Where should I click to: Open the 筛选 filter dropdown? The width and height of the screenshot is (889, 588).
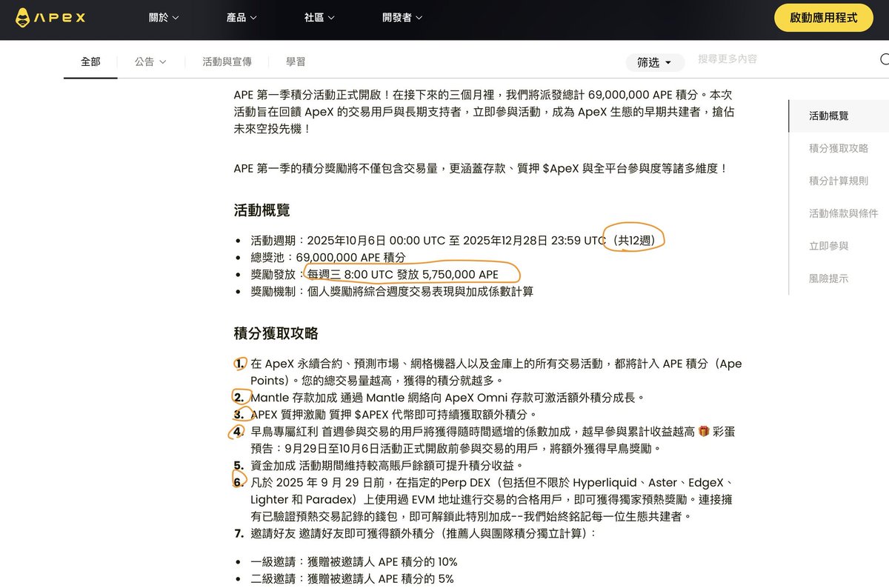[655, 63]
